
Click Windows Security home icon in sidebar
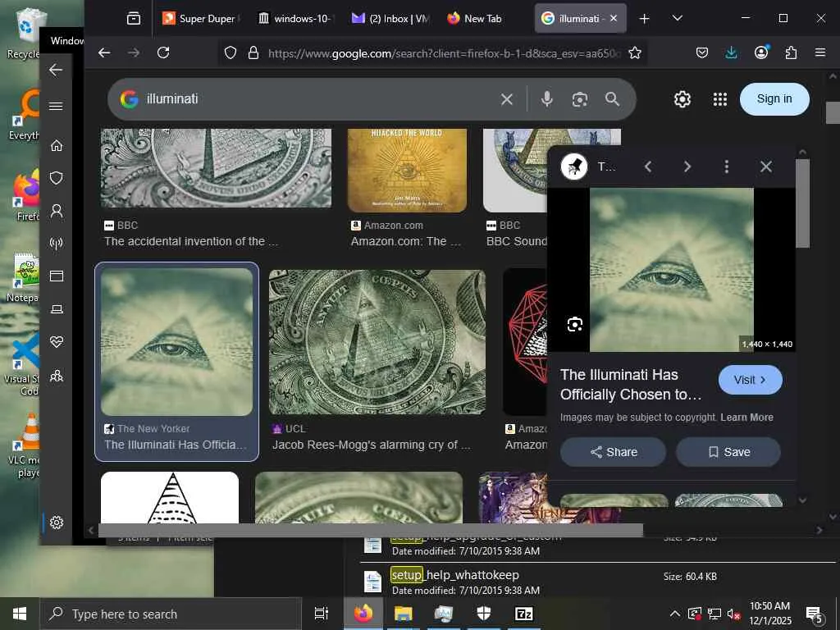point(57,146)
